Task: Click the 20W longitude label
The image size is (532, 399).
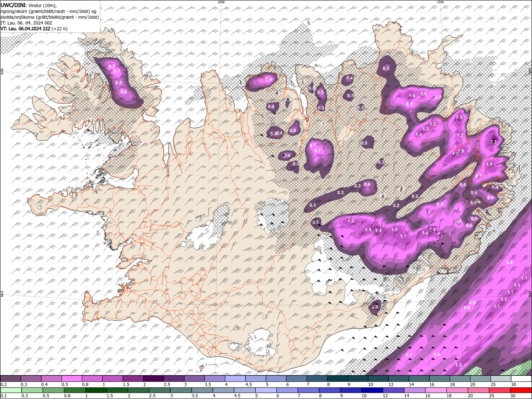Action: coord(221,2)
